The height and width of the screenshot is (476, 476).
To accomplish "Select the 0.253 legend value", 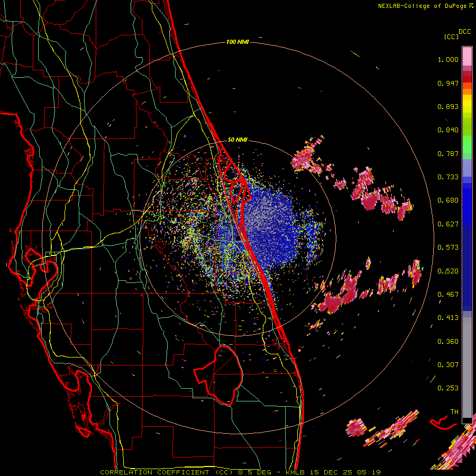I will [x=448, y=388].
